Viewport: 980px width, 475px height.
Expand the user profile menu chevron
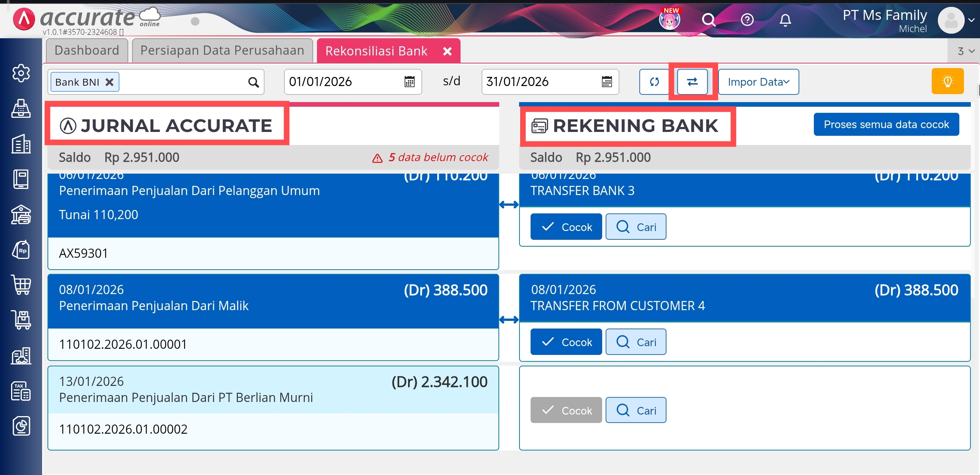[x=971, y=20]
